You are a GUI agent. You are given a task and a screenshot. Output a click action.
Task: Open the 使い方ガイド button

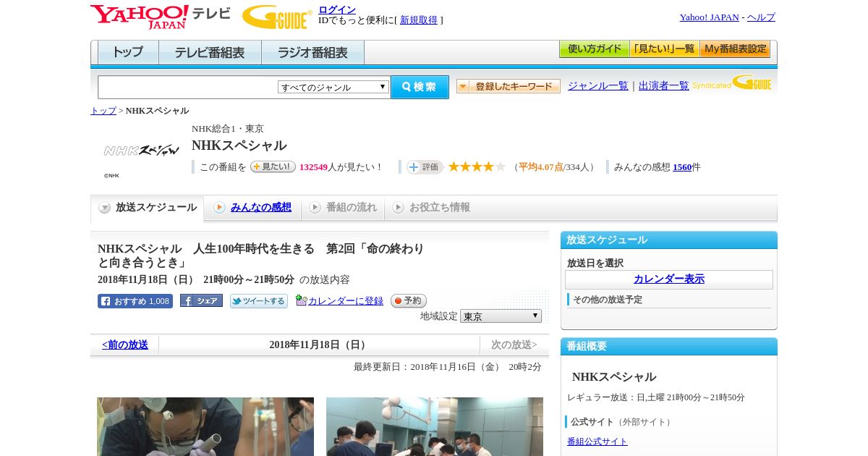click(594, 49)
